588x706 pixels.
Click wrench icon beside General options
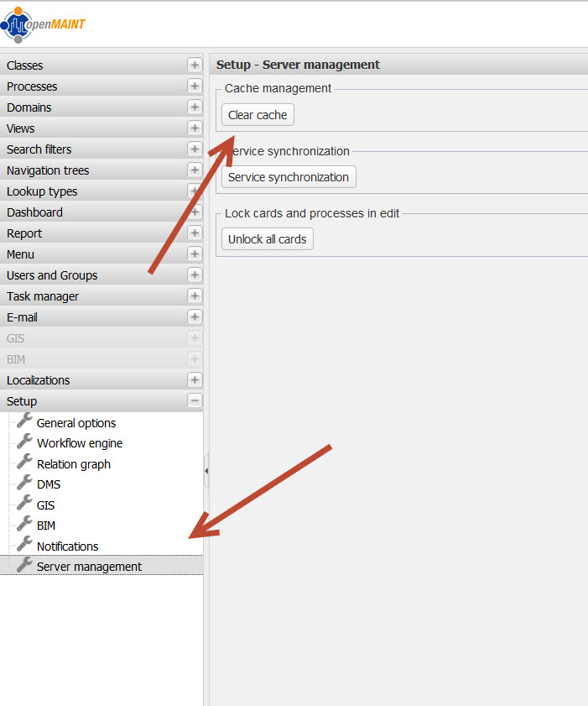coord(24,422)
